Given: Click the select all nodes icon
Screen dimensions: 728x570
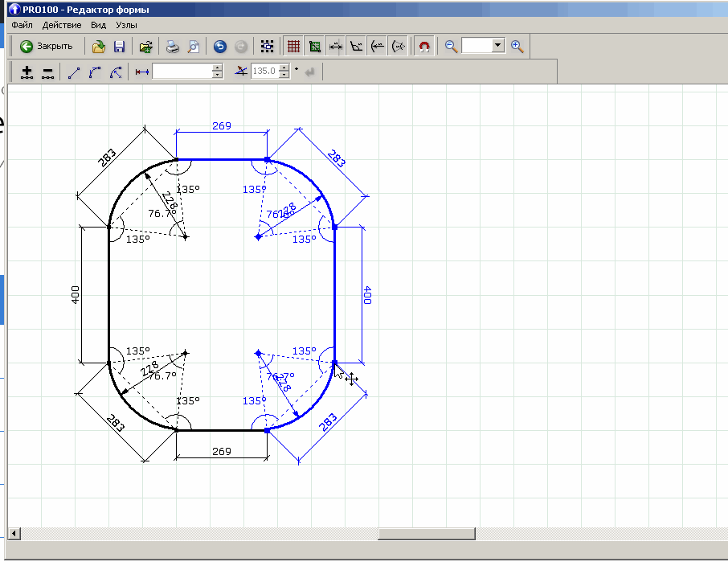Looking at the screenshot, I should 267,47.
